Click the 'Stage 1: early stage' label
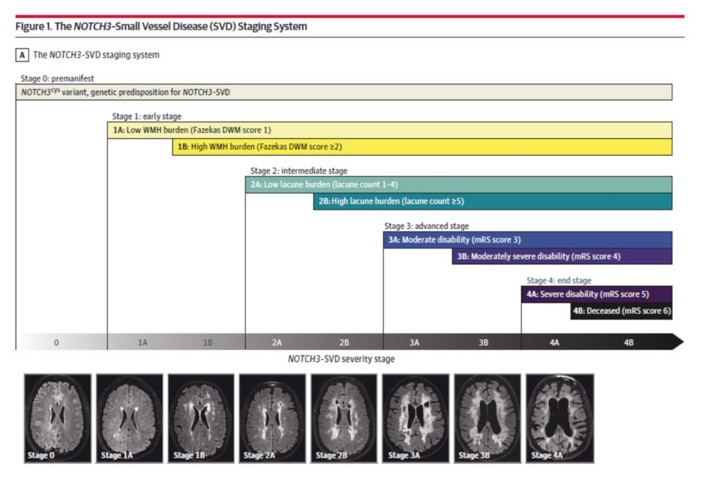 click(x=147, y=117)
